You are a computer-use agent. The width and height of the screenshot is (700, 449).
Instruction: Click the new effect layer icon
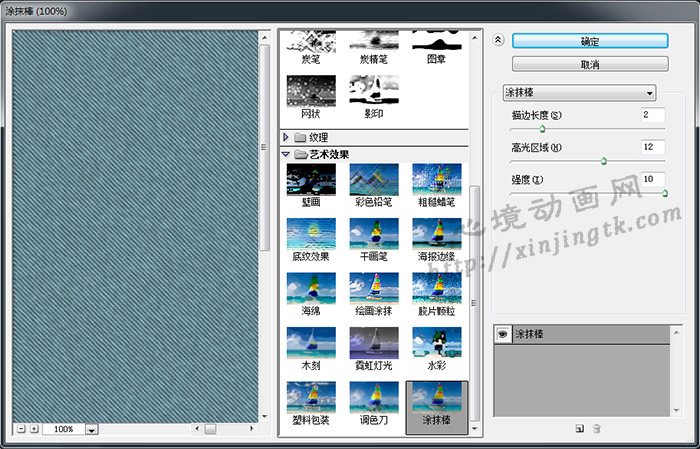[x=579, y=429]
